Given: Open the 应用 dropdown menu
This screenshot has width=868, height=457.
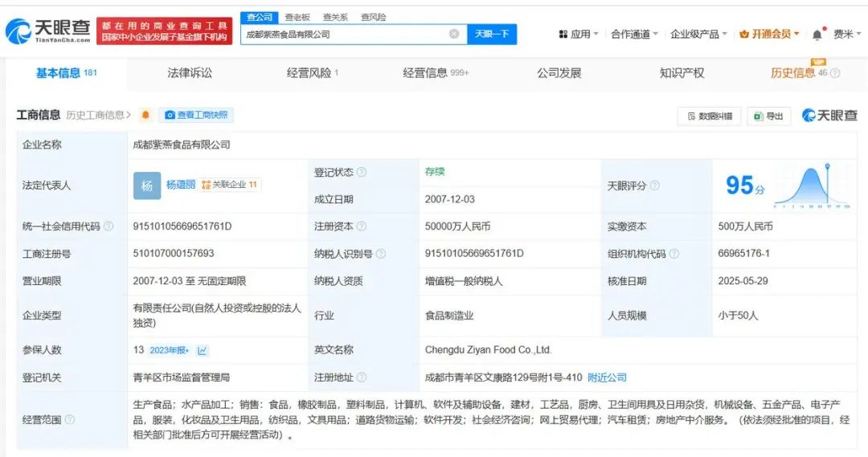Looking at the screenshot, I should click(579, 35).
